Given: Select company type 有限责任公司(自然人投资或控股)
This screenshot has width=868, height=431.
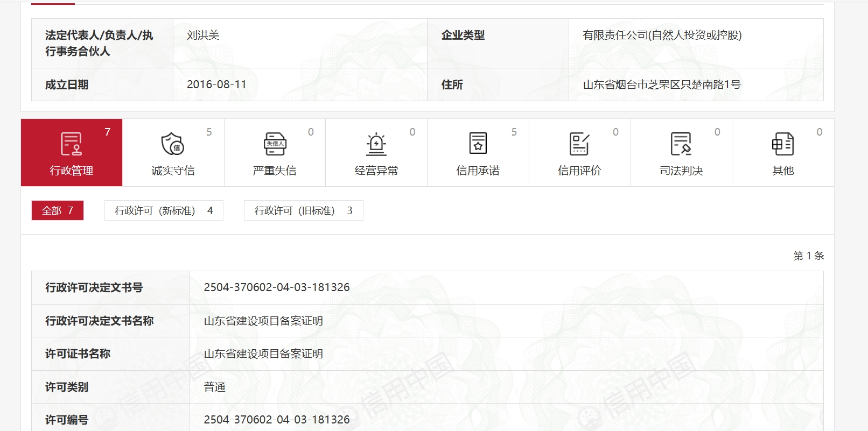Looking at the screenshot, I should click(662, 35).
